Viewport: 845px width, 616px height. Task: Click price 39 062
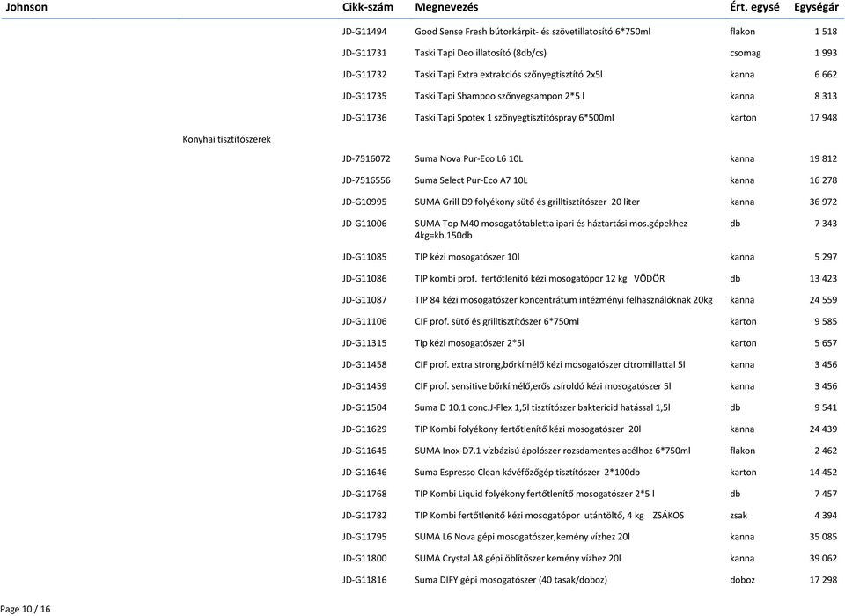point(824,558)
